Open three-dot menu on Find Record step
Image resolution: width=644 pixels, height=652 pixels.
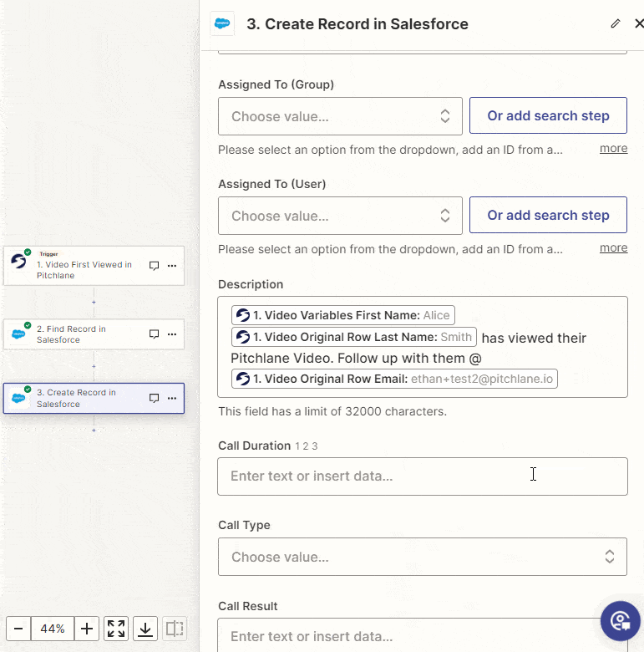click(172, 334)
